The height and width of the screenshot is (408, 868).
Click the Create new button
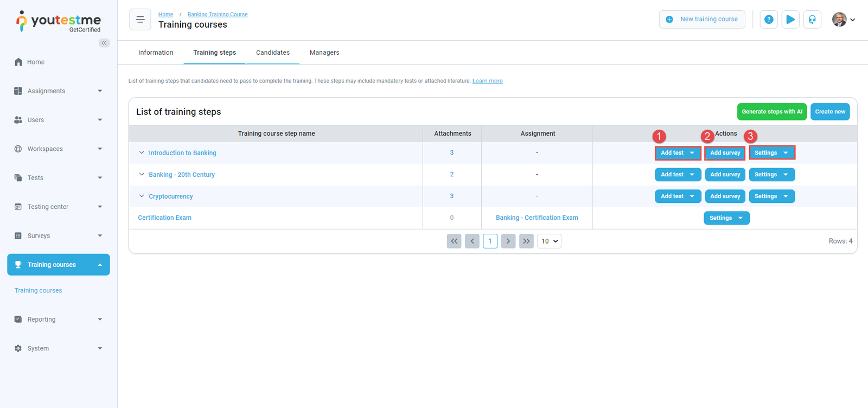pyautogui.click(x=830, y=112)
